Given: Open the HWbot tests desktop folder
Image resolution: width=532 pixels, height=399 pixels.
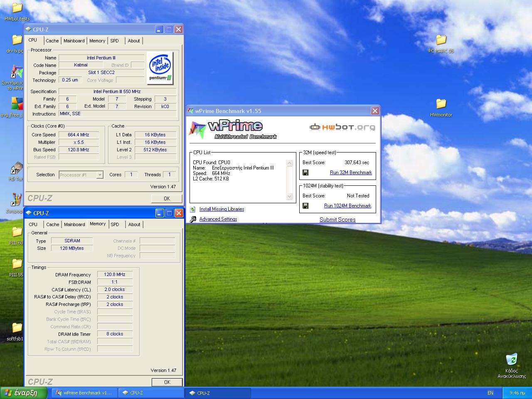Looking at the screenshot, I should pyautogui.click(x=17, y=8).
